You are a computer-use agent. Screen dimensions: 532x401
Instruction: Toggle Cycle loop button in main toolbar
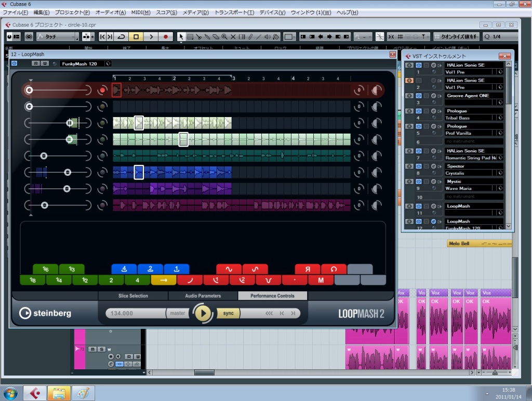coord(121,37)
